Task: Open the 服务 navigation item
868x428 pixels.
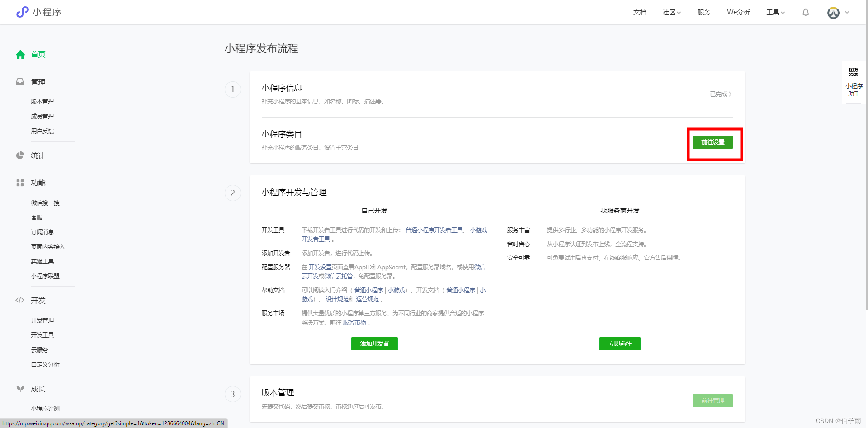Action: [x=703, y=12]
